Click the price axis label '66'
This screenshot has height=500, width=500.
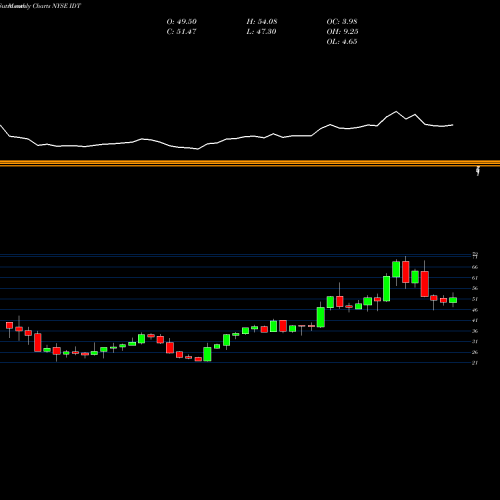475,267
